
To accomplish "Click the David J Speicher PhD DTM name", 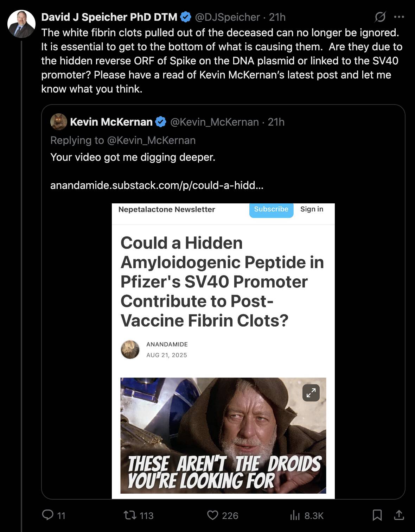I will (109, 17).
